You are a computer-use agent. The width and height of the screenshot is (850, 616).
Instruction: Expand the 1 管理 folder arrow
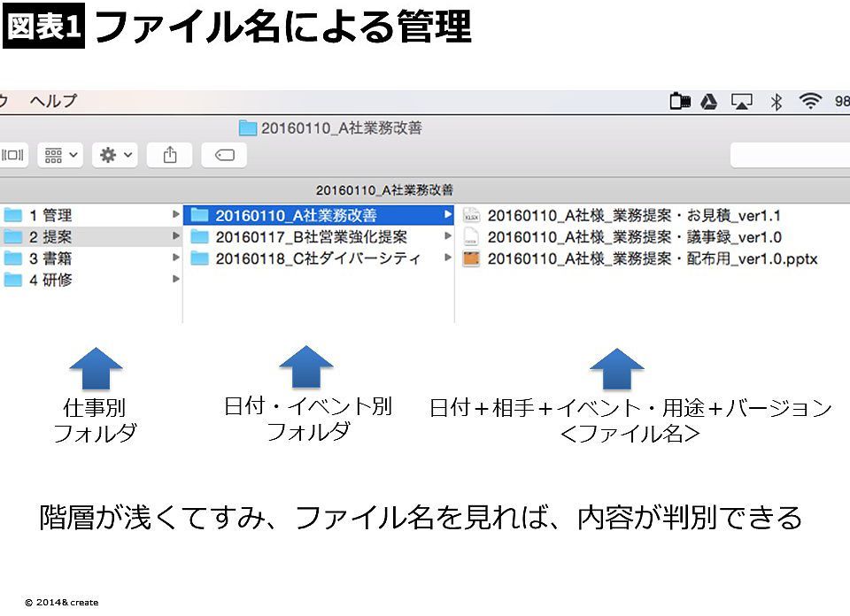point(175,215)
